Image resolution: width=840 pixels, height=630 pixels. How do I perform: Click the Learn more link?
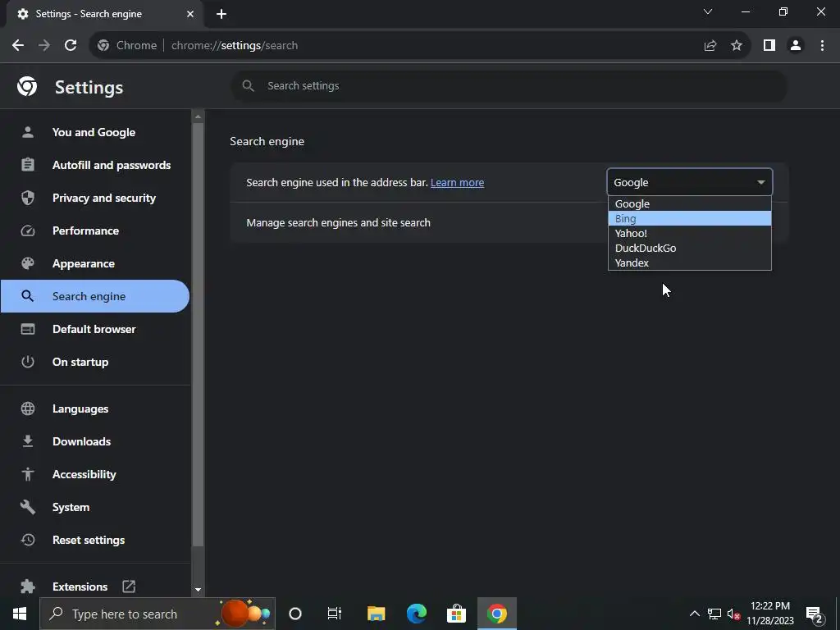click(457, 183)
